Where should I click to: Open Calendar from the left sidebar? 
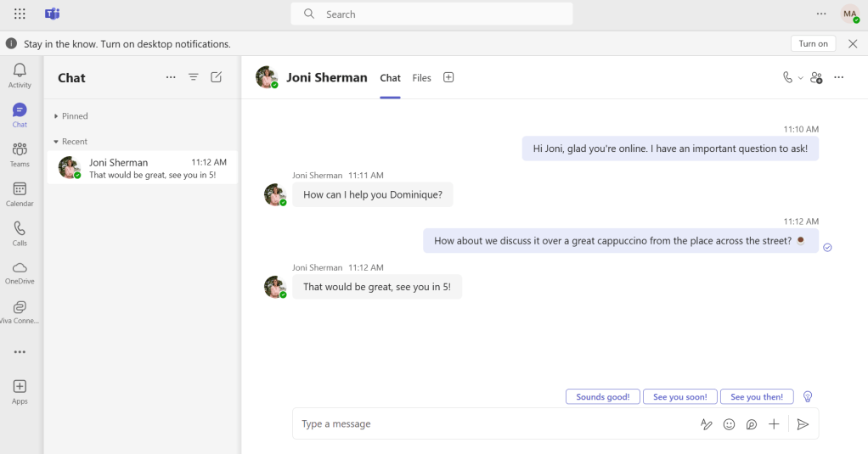click(x=20, y=193)
